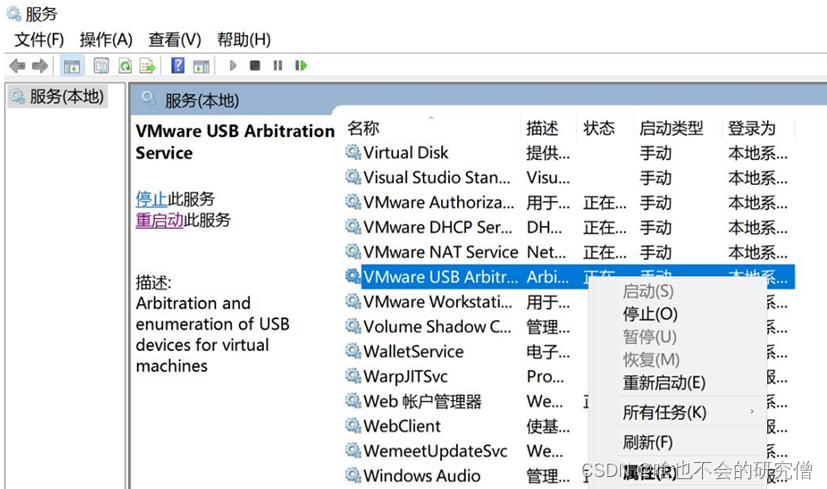Image resolution: width=827 pixels, height=489 pixels.
Task: Open the Help question mark icon
Action: (x=178, y=65)
